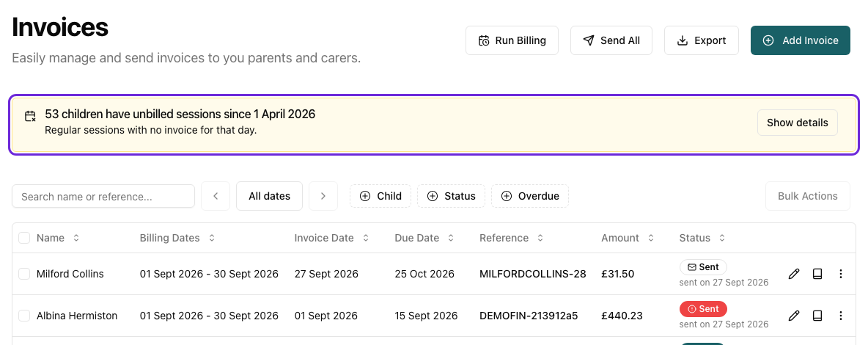Sort by the Name column
The width and height of the screenshot is (868, 345).
(x=58, y=238)
